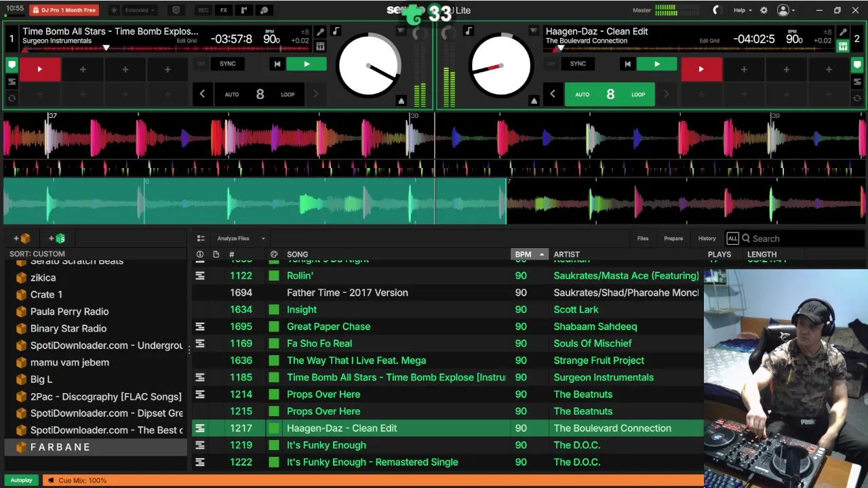Open the Prepare panel tab
This screenshot has height=488, width=868.
673,239
